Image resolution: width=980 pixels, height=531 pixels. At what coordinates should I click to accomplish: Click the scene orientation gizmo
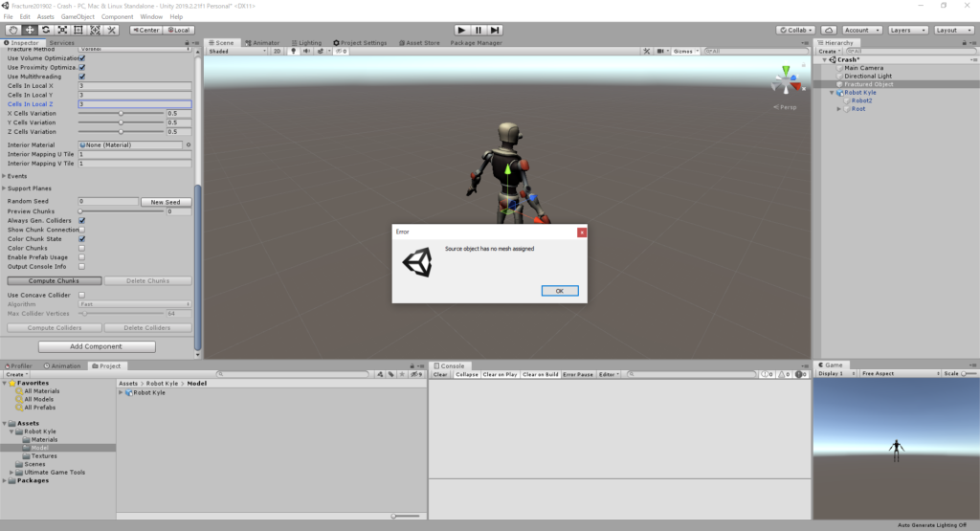tap(787, 81)
